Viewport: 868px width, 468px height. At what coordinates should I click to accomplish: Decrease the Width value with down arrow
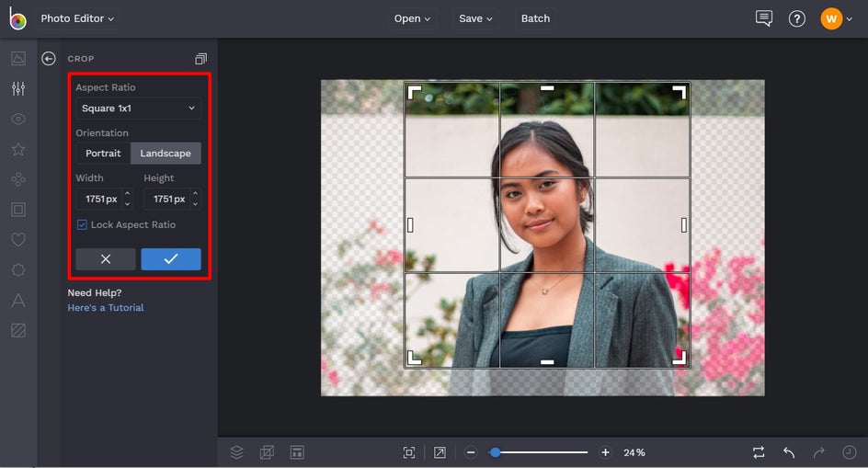[x=127, y=204]
